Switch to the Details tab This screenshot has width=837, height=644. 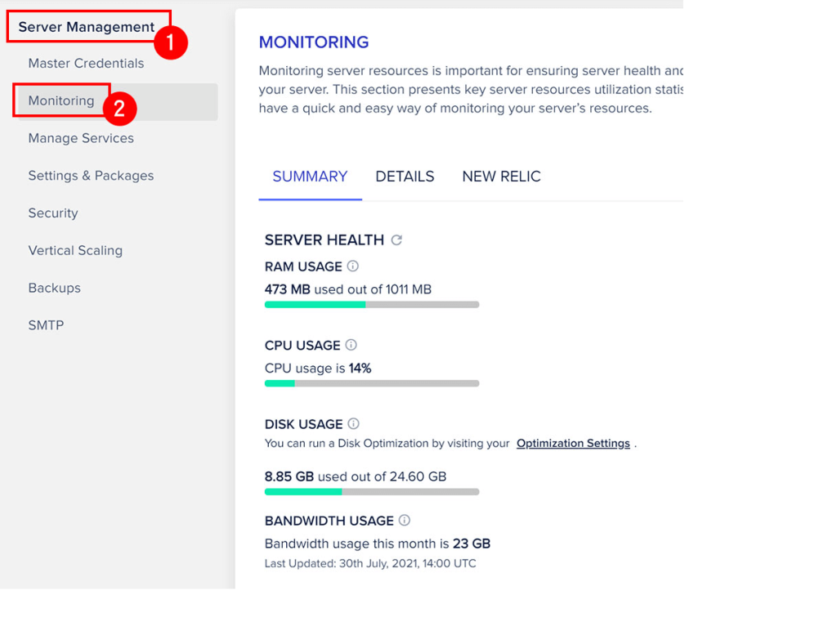[x=405, y=177]
